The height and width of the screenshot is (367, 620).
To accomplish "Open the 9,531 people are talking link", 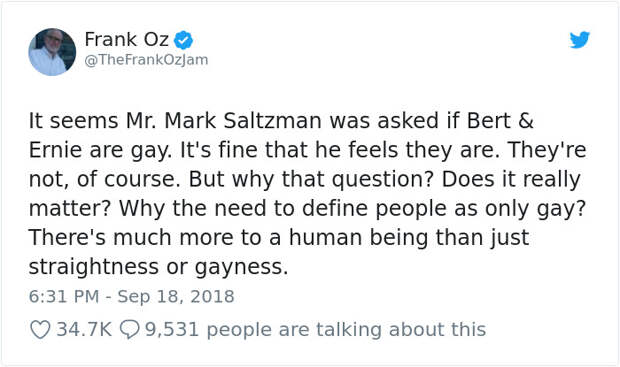I will pos(316,329).
